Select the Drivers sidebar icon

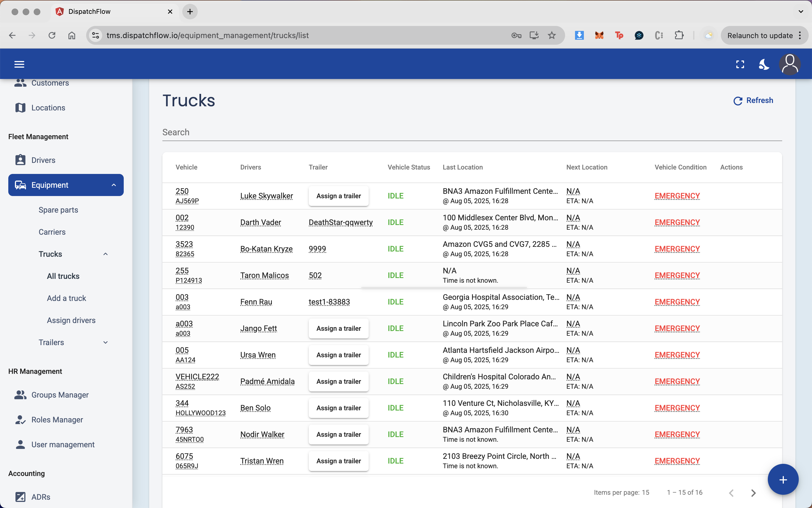point(20,160)
